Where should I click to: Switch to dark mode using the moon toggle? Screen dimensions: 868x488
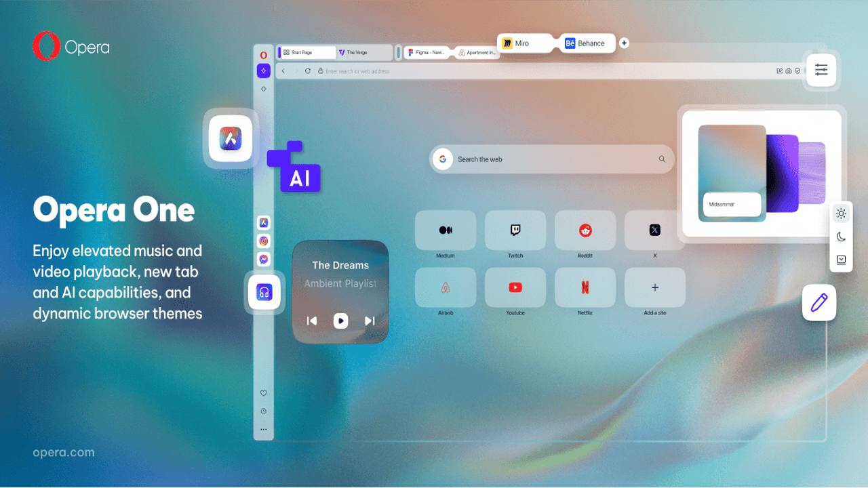(x=841, y=237)
